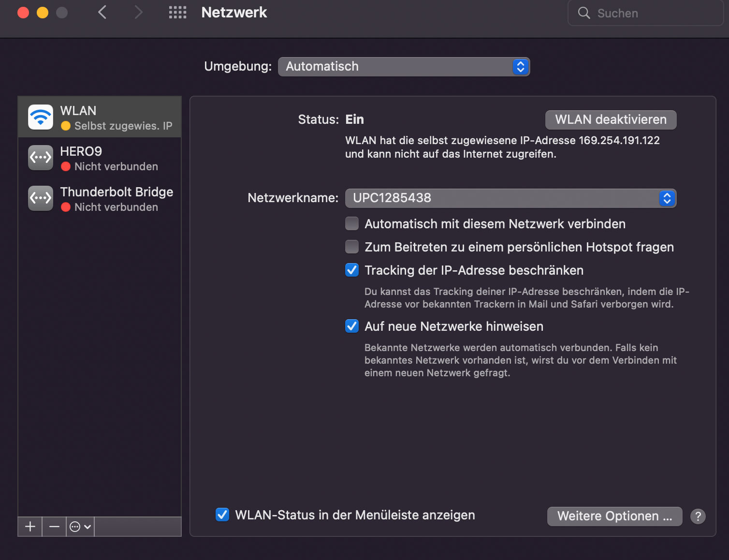Open the action menu with ellipsis chevron
729x560 pixels.
click(80, 527)
